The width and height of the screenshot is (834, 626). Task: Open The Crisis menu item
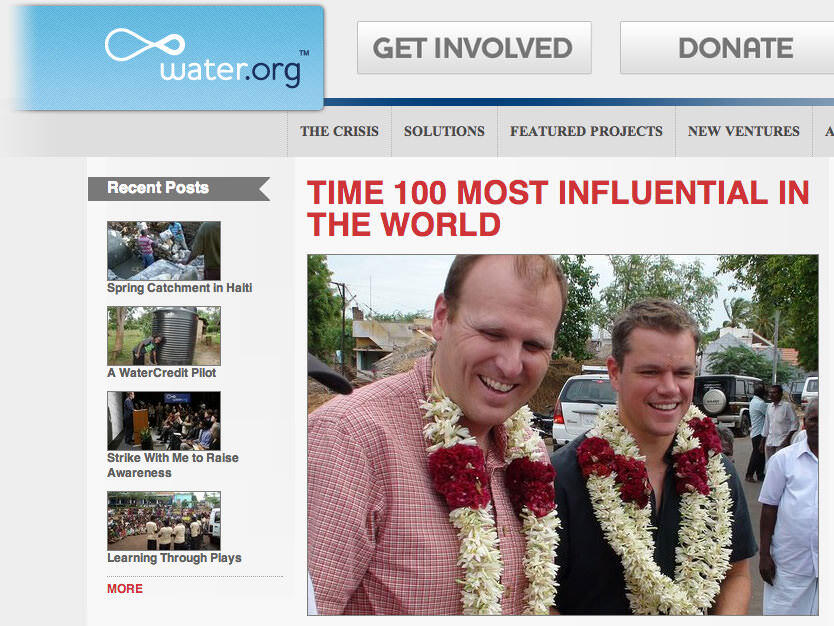point(339,131)
